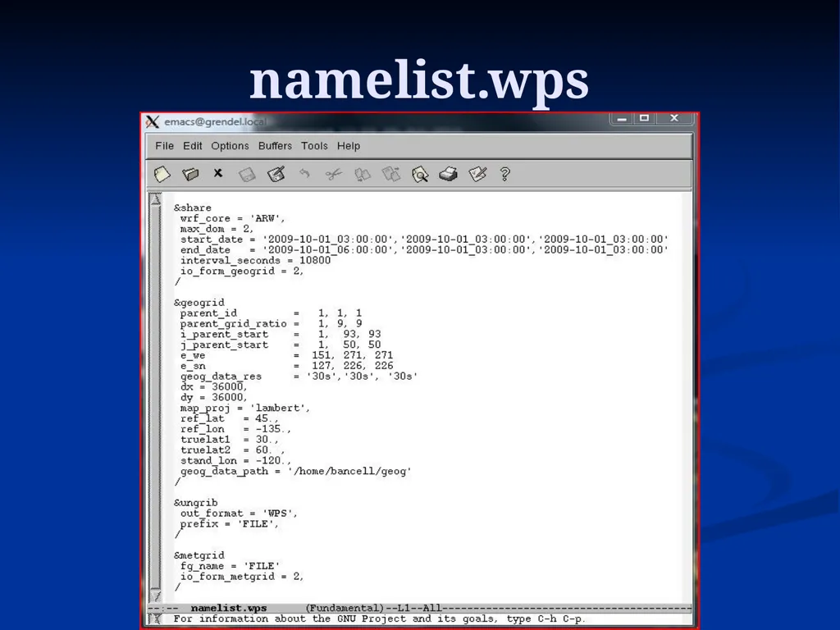Click the dy = 36000 line
The height and width of the screenshot is (630, 840).
[214, 398]
